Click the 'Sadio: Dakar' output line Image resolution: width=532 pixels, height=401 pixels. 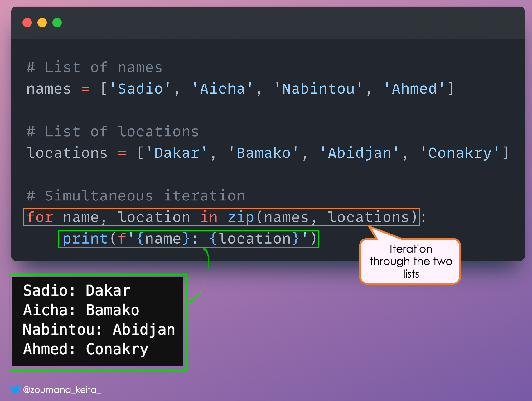pos(77,291)
